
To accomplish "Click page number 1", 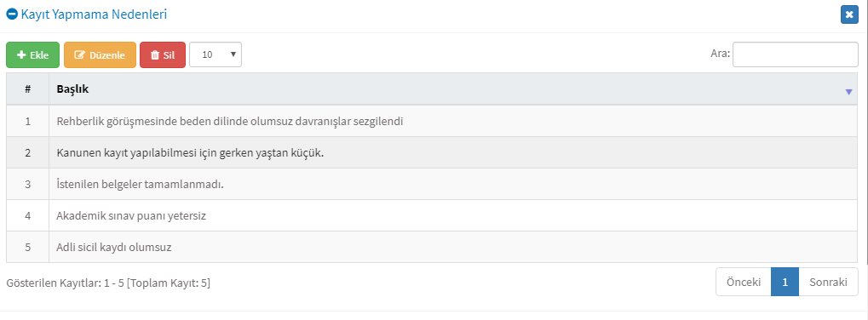I will tap(785, 282).
